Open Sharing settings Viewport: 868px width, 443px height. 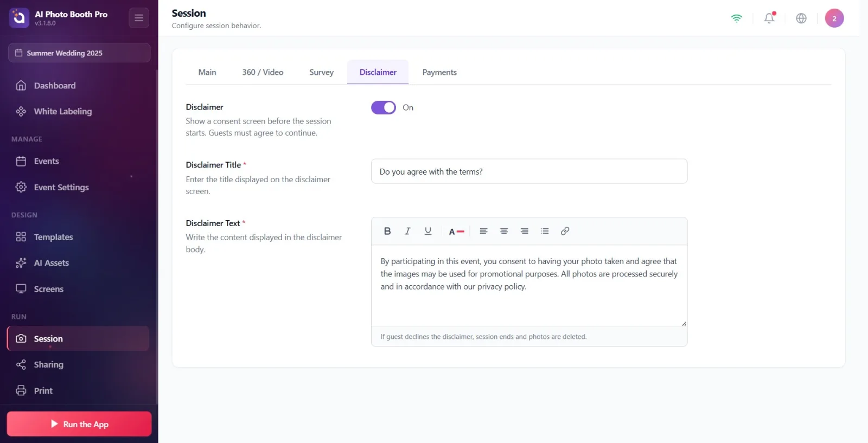click(x=79, y=364)
